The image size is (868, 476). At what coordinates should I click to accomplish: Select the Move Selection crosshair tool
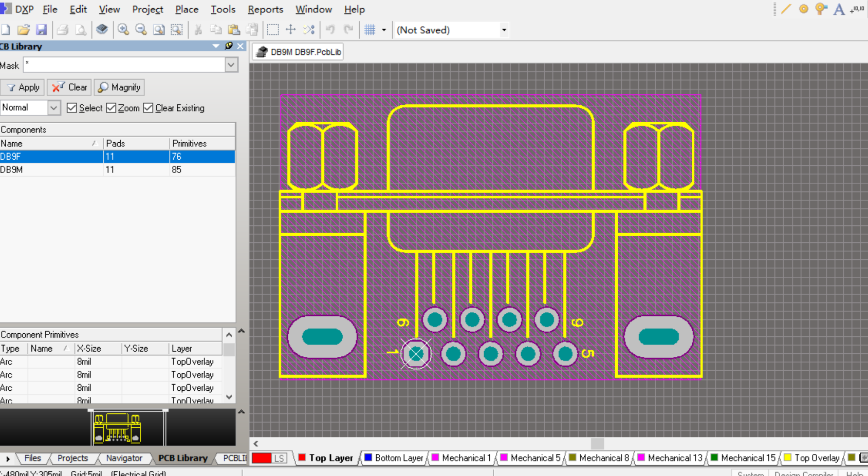pyautogui.click(x=291, y=30)
